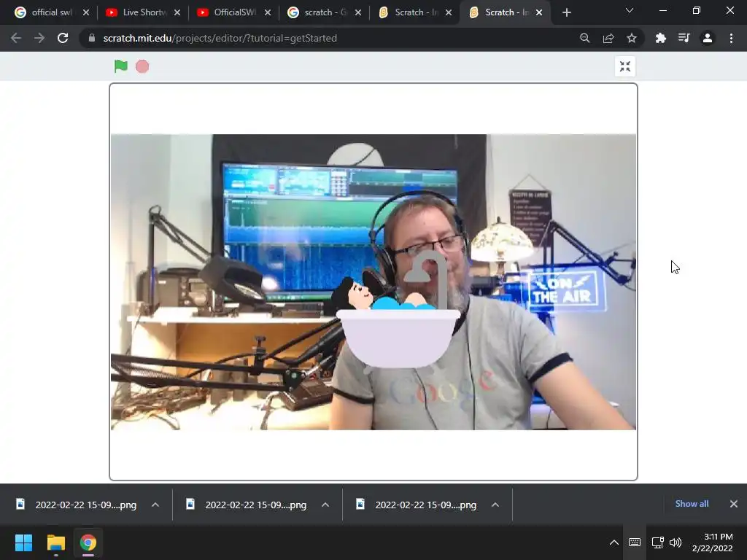This screenshot has height=560, width=747.
Task: Open the volume control tray icon
Action: [x=676, y=542]
